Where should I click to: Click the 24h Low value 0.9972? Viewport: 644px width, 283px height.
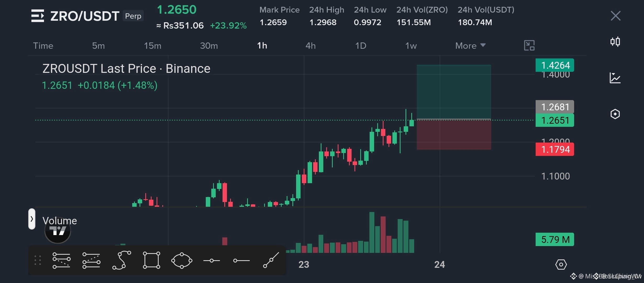coord(368,22)
